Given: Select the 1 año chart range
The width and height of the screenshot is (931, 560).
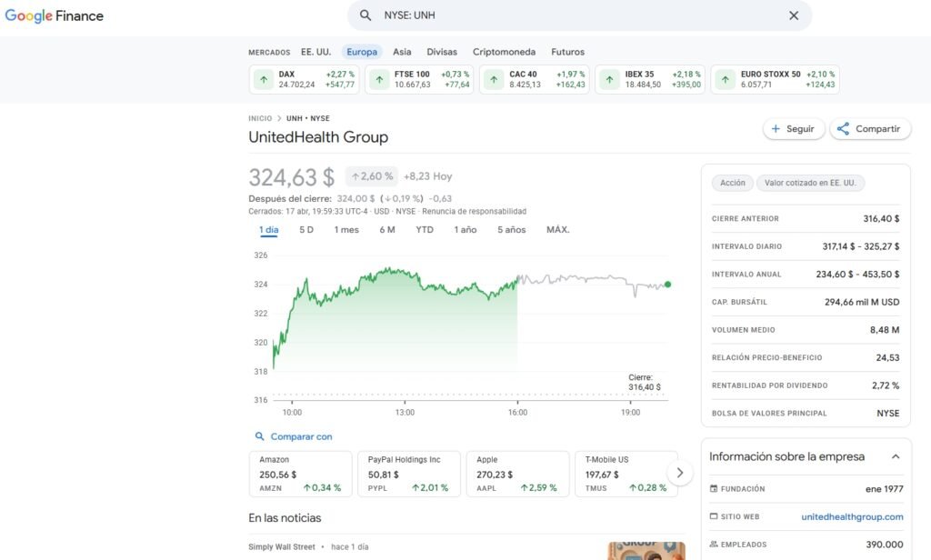Looking at the screenshot, I should click(465, 230).
